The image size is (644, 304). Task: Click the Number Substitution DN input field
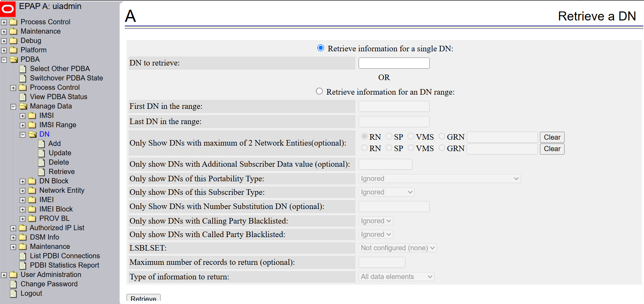[394, 207]
